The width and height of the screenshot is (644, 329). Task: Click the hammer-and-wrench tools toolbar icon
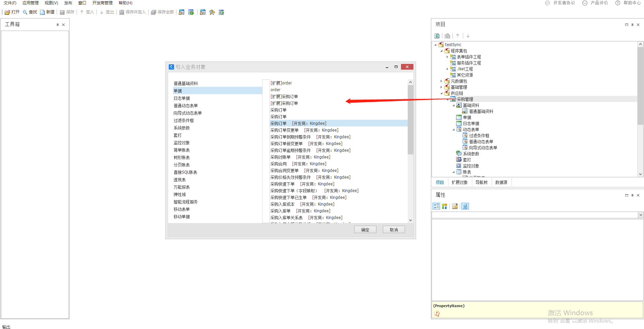[x=212, y=12]
